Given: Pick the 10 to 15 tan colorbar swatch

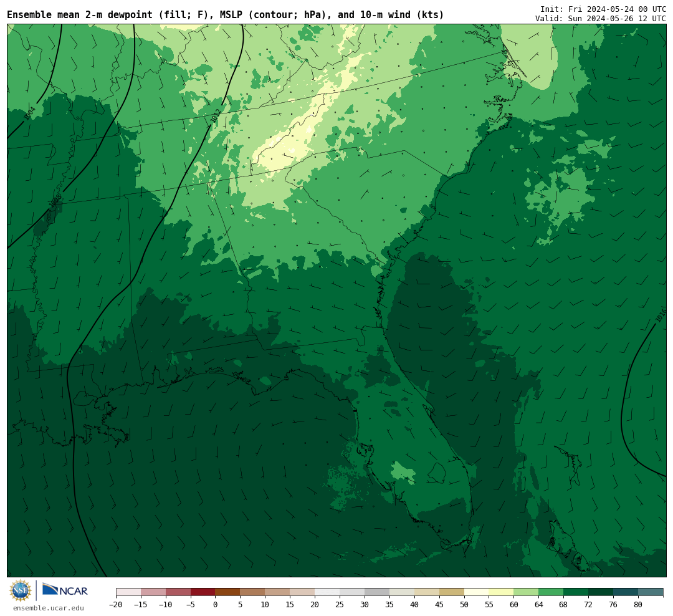Looking at the screenshot, I should (x=277, y=592).
